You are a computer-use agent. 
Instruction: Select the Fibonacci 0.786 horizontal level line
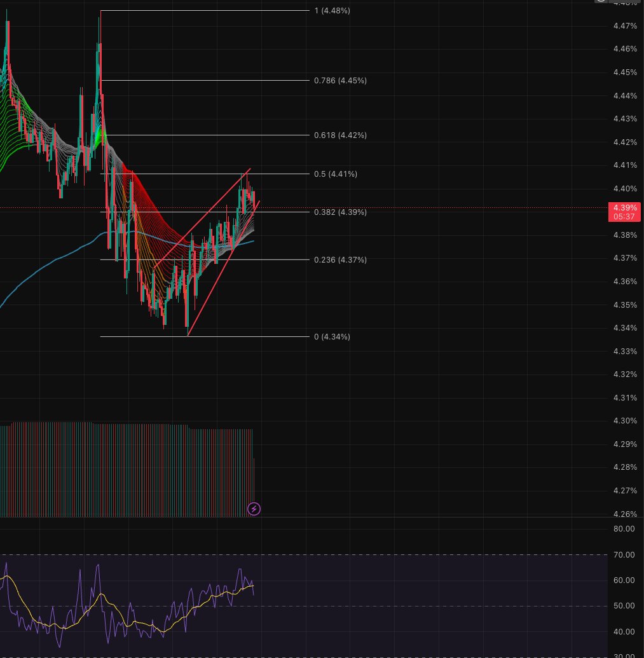[205, 80]
